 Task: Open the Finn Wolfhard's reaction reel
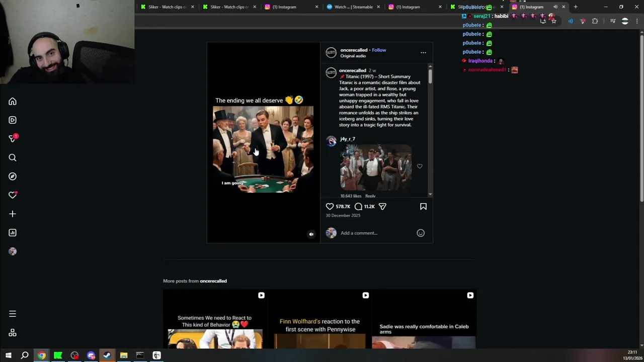coord(319,319)
